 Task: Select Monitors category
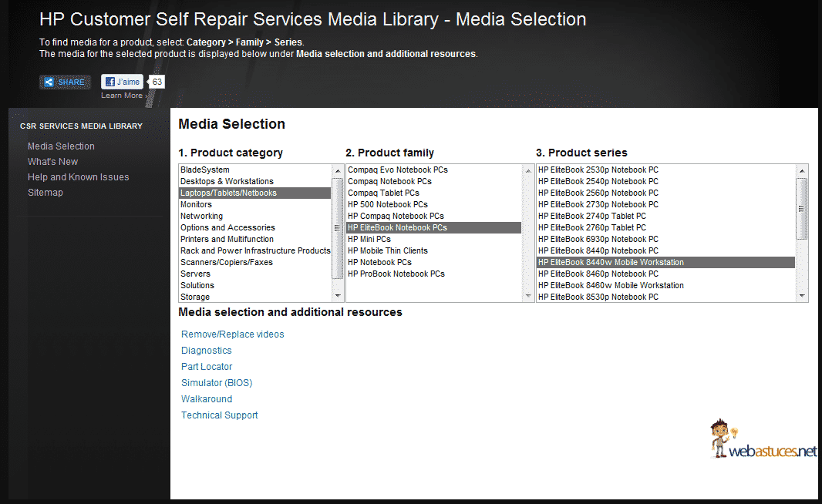tap(254, 204)
